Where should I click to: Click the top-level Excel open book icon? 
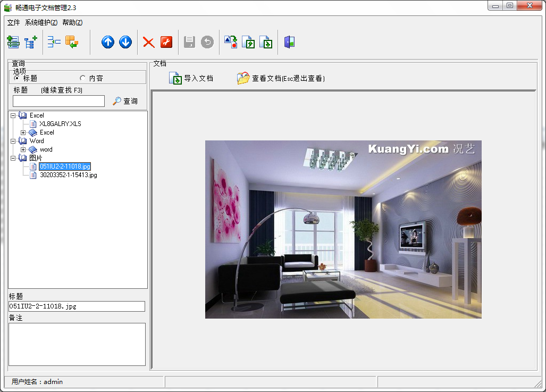click(x=23, y=115)
